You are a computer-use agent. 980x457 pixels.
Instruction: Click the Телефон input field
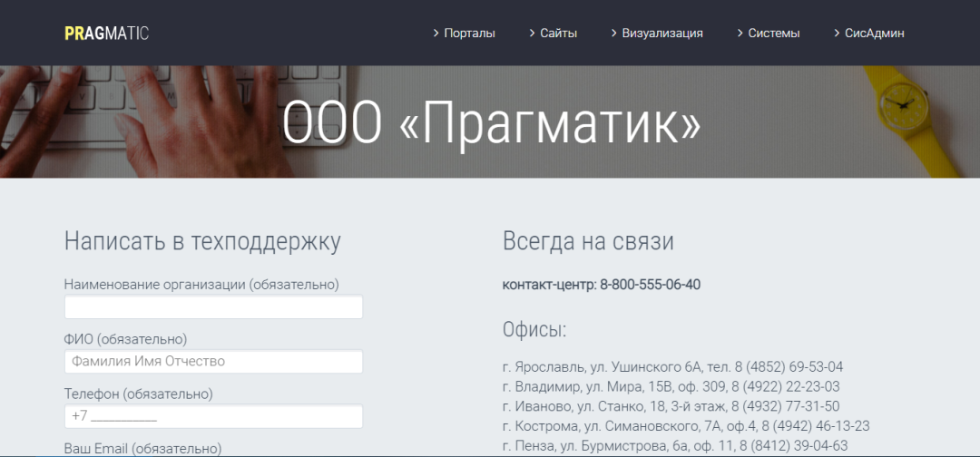(x=214, y=416)
